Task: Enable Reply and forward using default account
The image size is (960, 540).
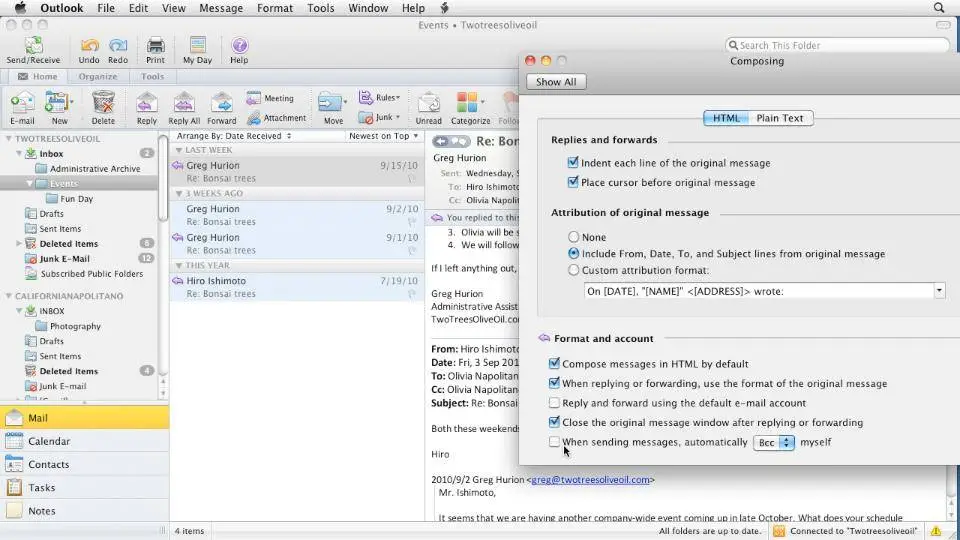Action: (554, 402)
